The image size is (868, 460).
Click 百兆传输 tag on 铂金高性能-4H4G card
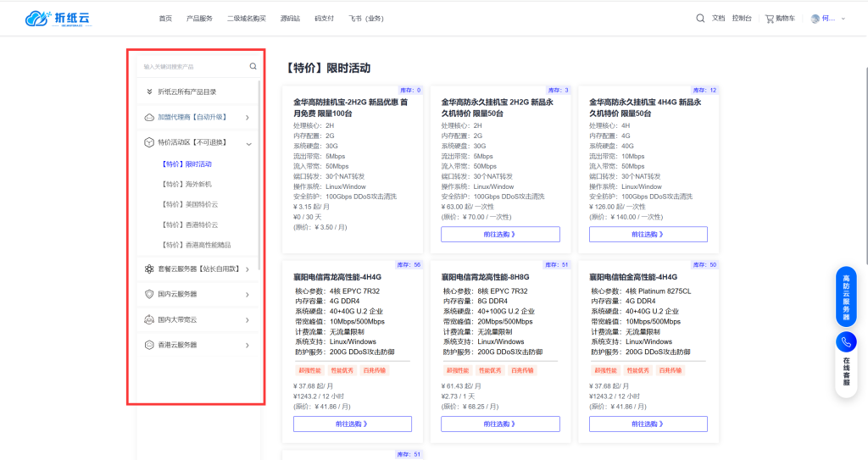[x=670, y=370]
